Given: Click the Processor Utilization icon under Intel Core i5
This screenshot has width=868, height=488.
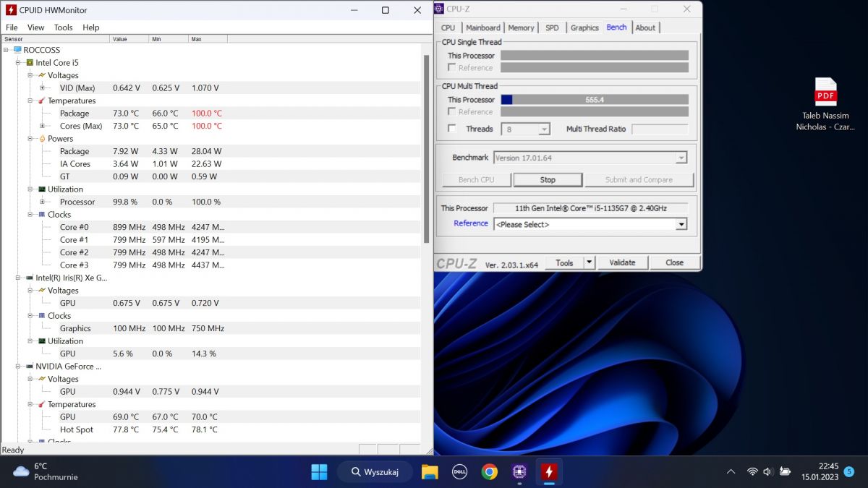Looking at the screenshot, I should coord(42,189).
